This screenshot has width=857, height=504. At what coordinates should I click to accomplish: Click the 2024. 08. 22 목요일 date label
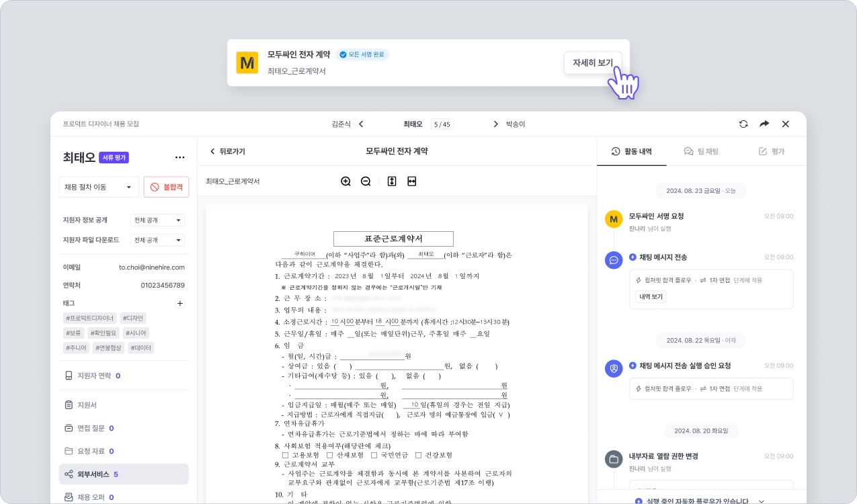[x=701, y=340]
